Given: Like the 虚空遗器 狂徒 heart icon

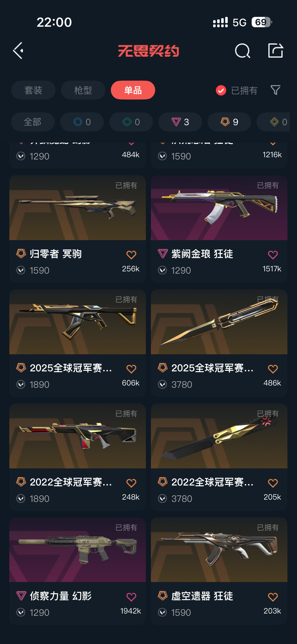Looking at the screenshot, I should click(273, 597).
